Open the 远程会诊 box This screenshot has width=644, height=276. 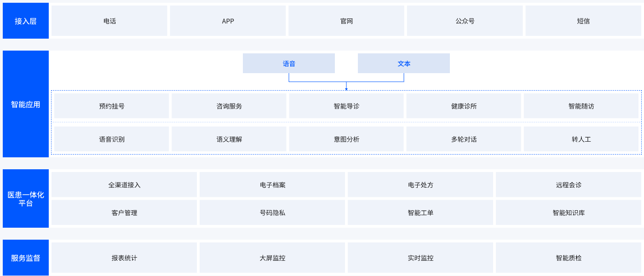tap(569, 185)
